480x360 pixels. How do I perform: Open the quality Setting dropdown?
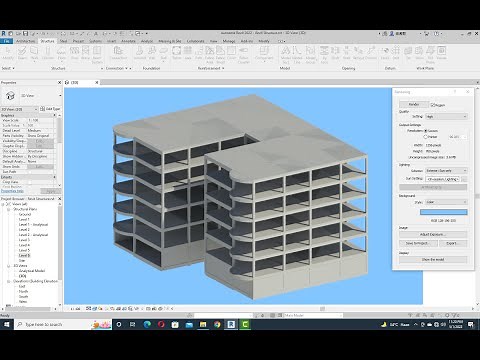(447, 116)
